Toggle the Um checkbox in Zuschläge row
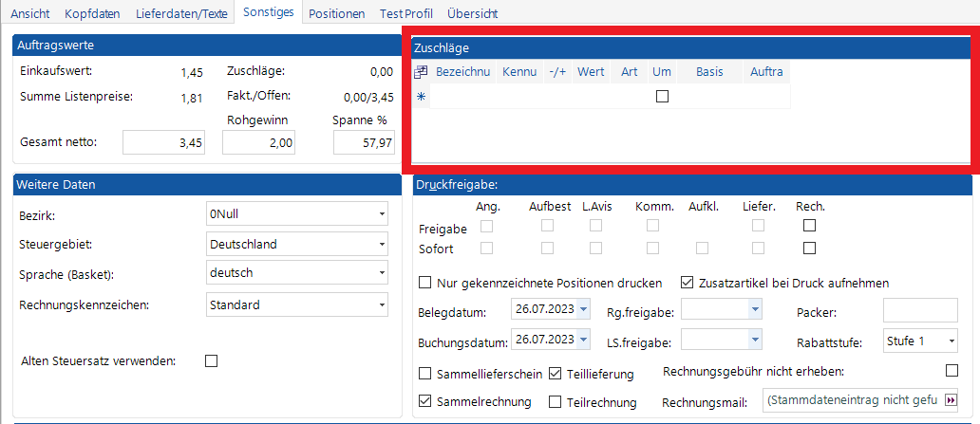Screen dimensions: 980x424 click(x=663, y=96)
